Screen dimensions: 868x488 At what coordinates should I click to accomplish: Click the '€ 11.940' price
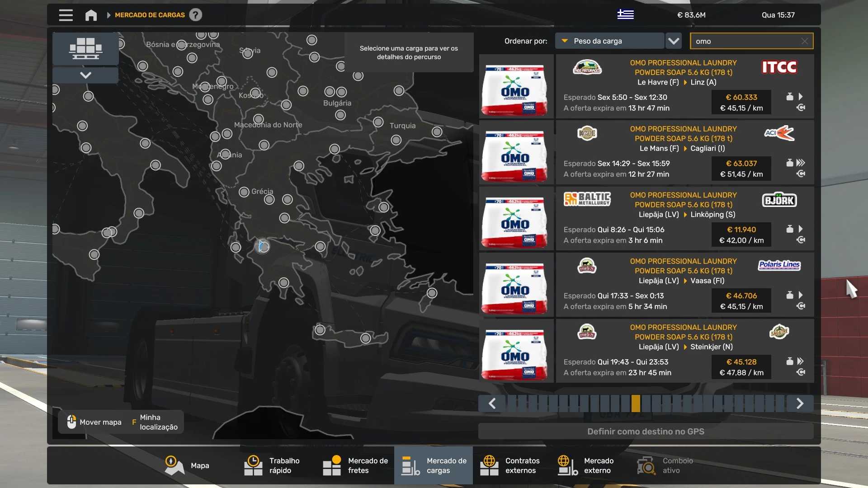[x=741, y=230]
